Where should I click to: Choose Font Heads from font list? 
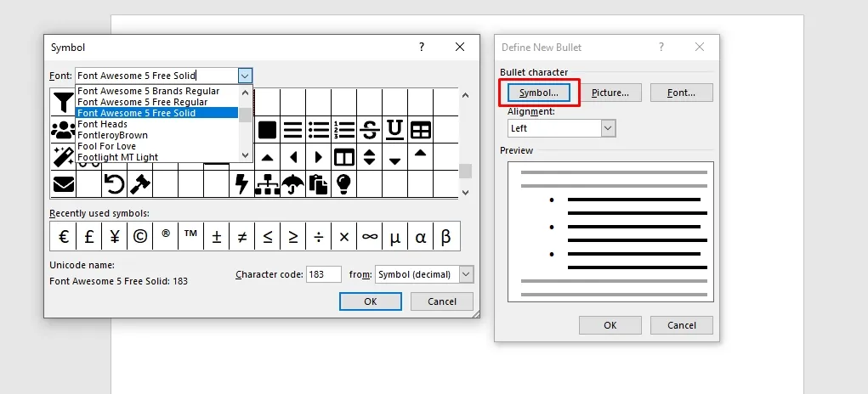(157, 124)
